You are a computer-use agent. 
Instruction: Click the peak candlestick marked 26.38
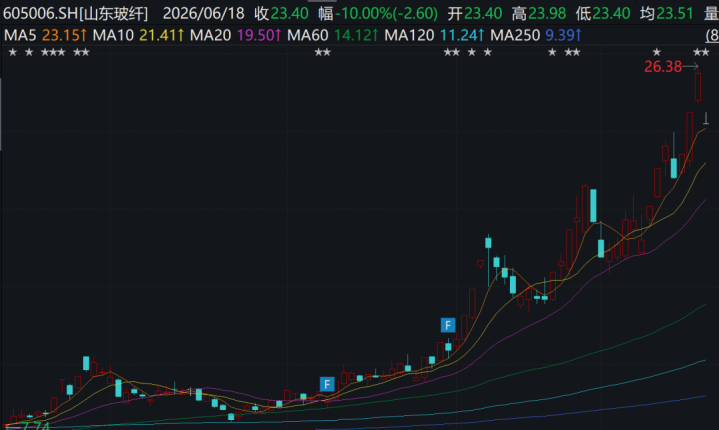698,86
